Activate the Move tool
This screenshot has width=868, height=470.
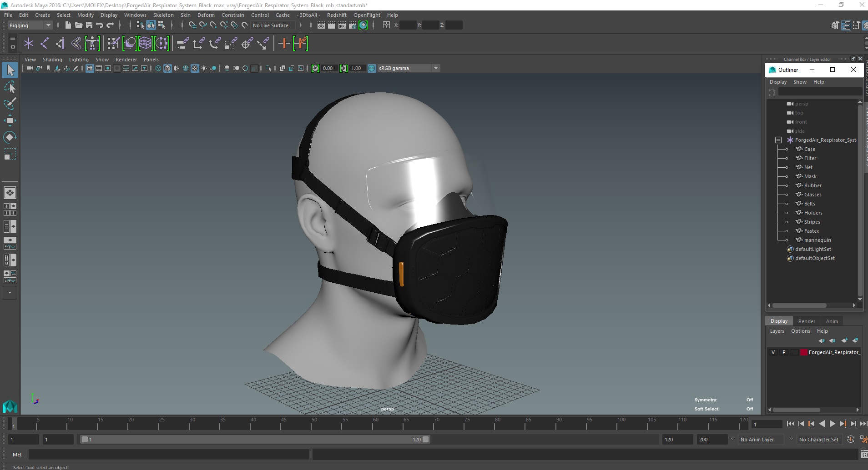tap(10, 120)
